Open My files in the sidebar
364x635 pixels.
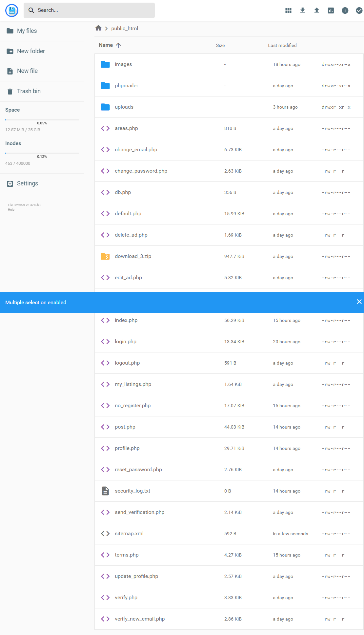[27, 31]
